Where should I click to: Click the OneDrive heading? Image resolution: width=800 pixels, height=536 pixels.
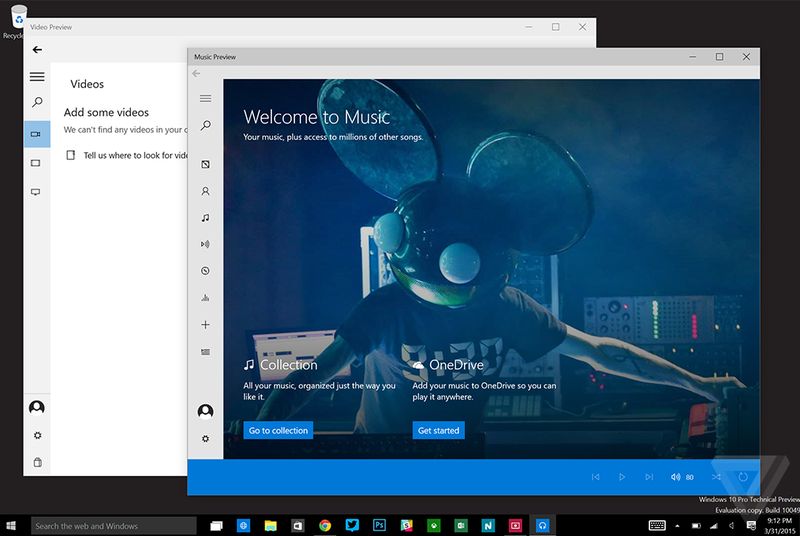[456, 365]
